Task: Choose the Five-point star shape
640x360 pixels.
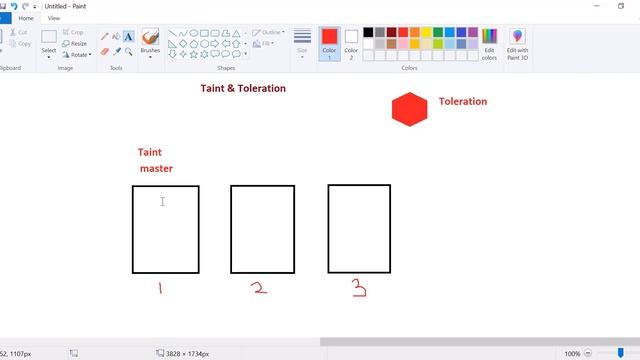Action: 194,54
